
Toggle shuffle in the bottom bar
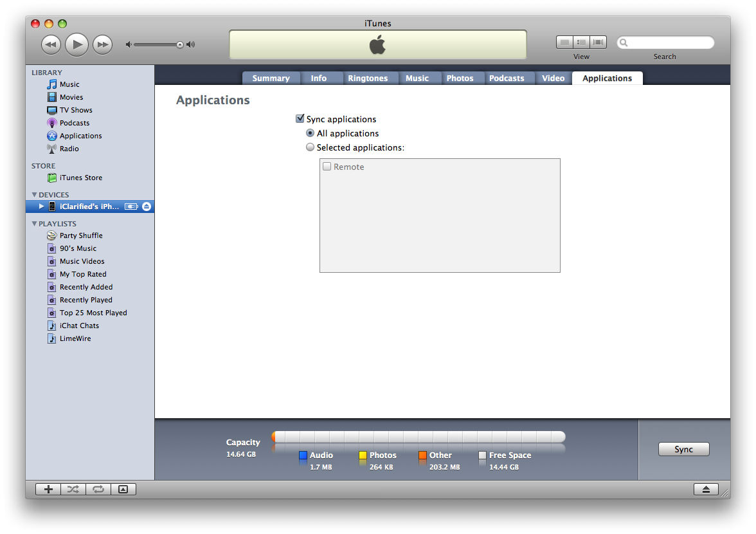73,489
